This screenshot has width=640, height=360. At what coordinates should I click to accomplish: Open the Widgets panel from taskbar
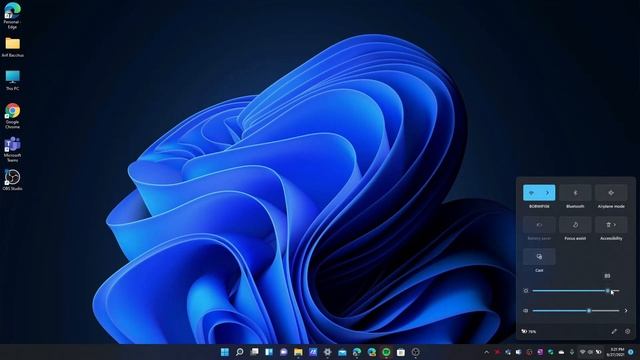pos(269,352)
